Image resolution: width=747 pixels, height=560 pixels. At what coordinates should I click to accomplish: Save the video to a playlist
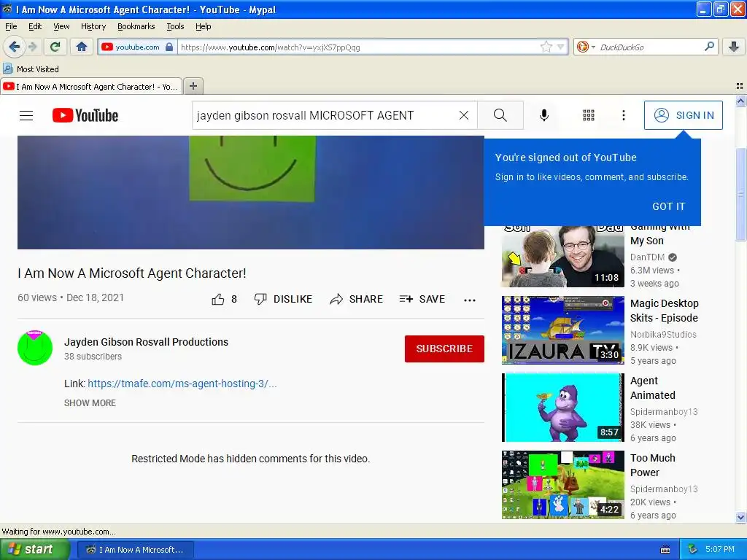tap(422, 299)
